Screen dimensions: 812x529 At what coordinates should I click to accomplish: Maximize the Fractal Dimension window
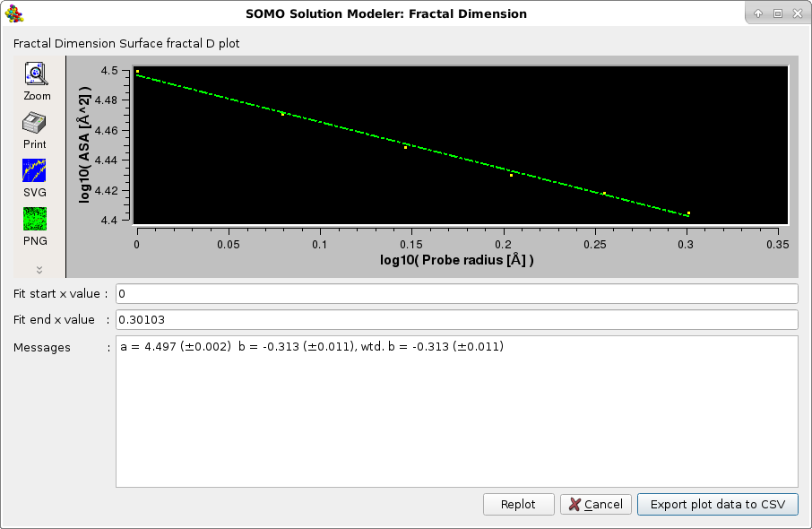point(778,13)
